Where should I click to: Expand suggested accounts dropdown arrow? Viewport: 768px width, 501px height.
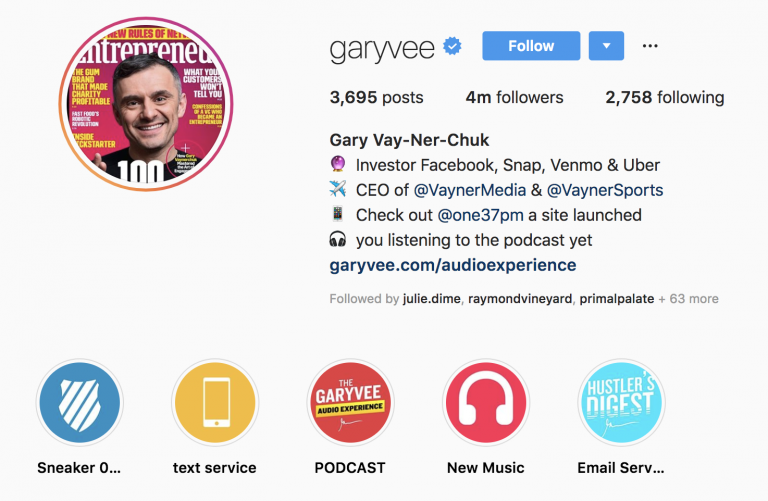pyautogui.click(x=606, y=46)
